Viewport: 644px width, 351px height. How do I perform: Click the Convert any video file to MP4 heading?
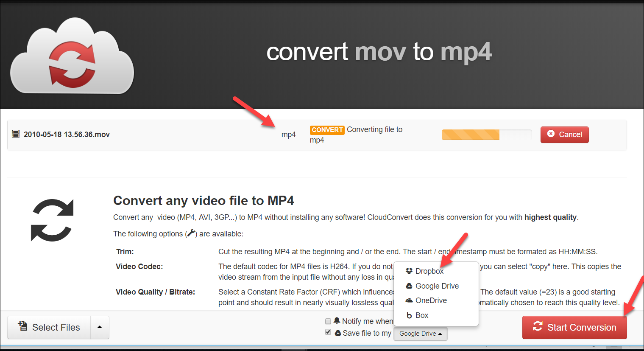click(204, 200)
